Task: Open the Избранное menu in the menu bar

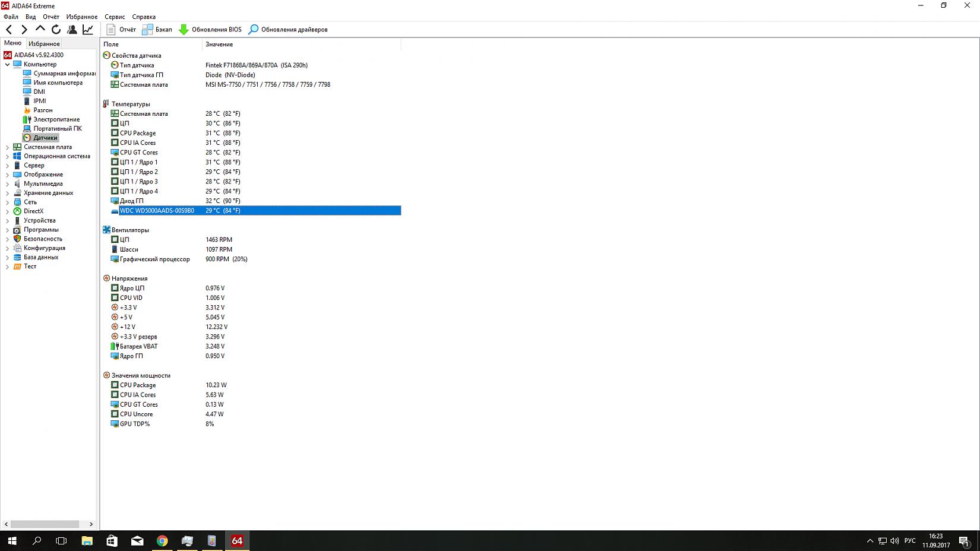Action: tap(82, 17)
